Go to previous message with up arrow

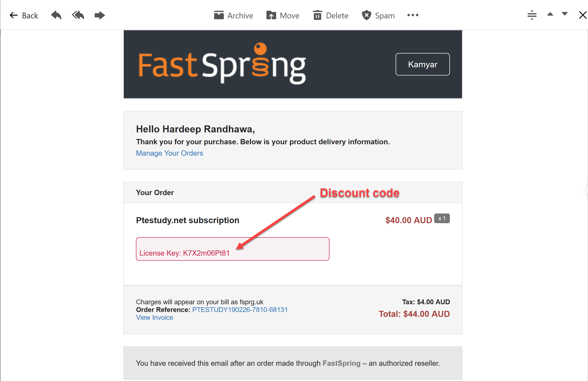550,14
